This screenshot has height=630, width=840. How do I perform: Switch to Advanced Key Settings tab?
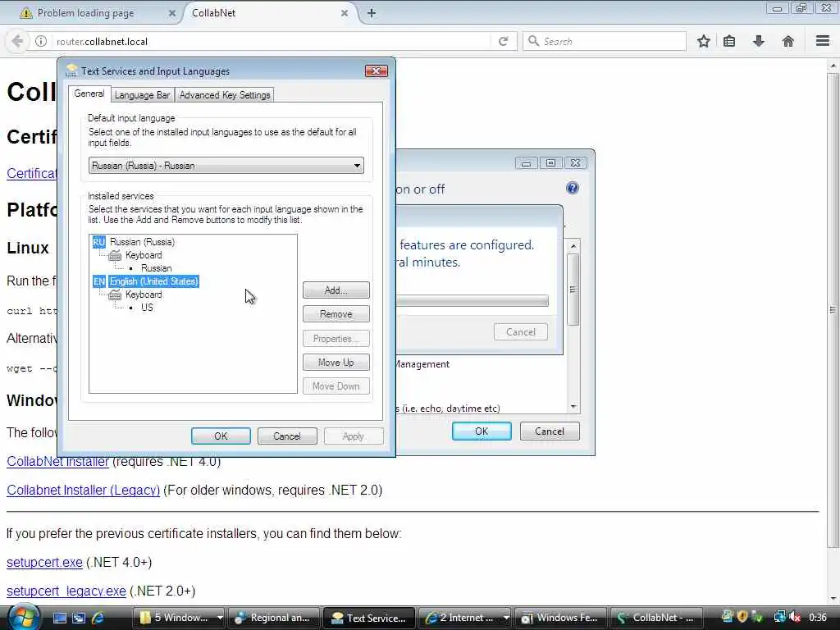[x=225, y=95]
